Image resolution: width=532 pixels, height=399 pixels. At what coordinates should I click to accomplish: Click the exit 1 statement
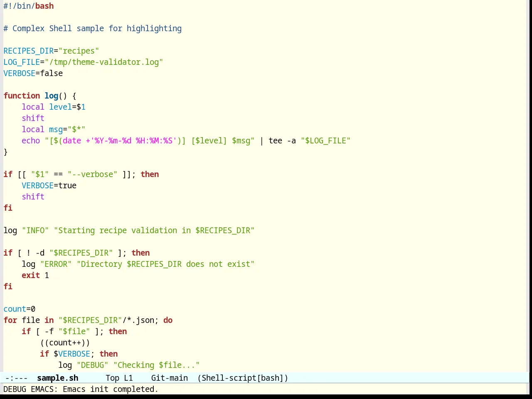tap(35, 275)
